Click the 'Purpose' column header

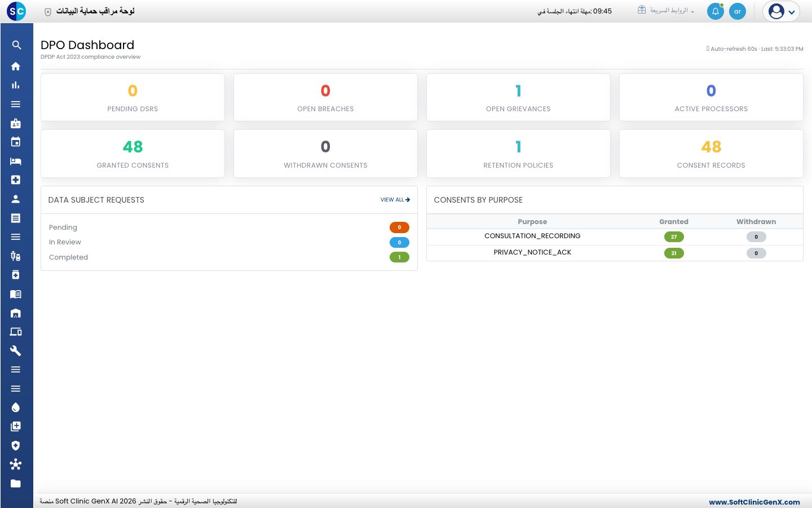pyautogui.click(x=532, y=222)
